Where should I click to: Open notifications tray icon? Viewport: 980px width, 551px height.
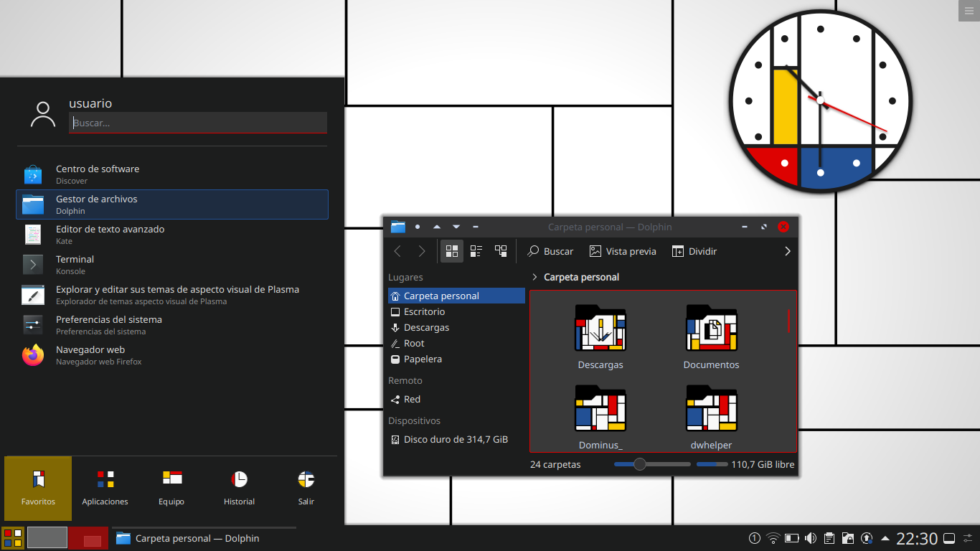point(755,538)
